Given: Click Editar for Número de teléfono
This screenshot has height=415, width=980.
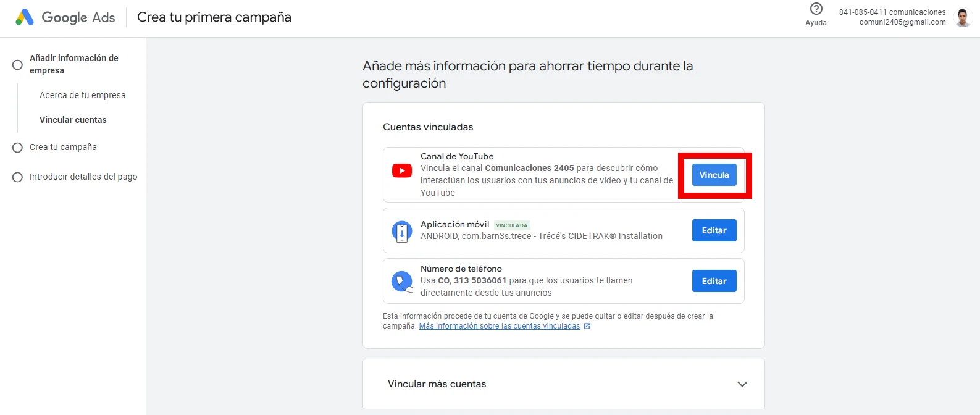Looking at the screenshot, I should pos(714,281).
